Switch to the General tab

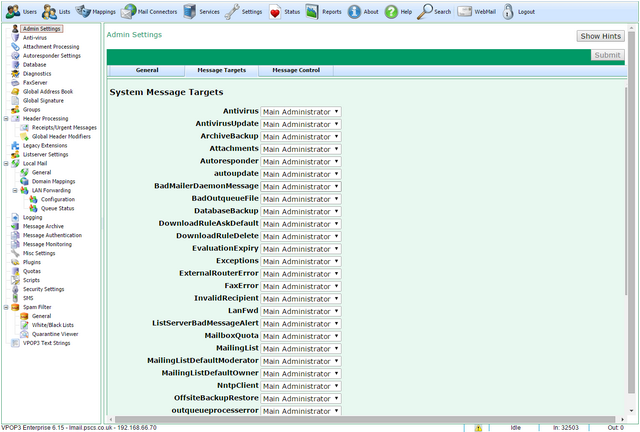(146, 71)
